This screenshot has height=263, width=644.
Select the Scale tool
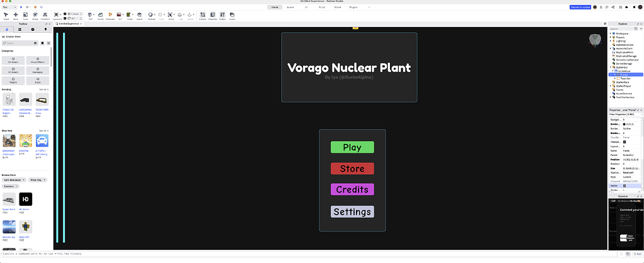point(25,16)
